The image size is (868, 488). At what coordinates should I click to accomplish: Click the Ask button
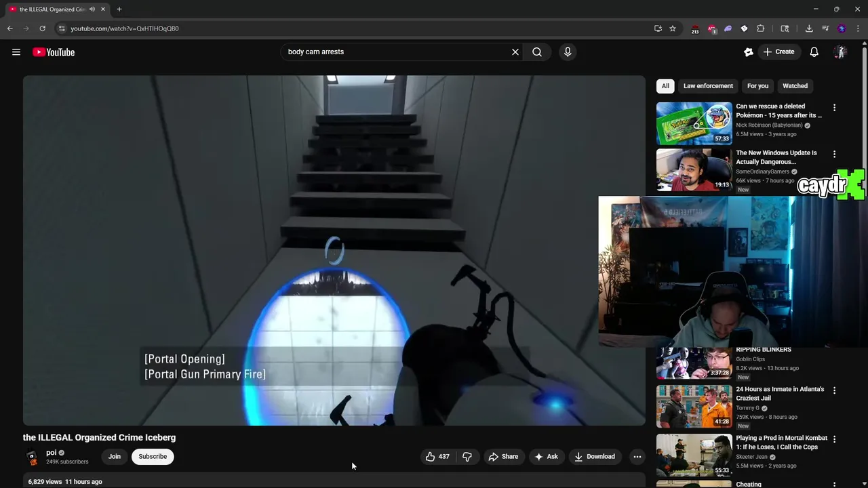[546, 457]
